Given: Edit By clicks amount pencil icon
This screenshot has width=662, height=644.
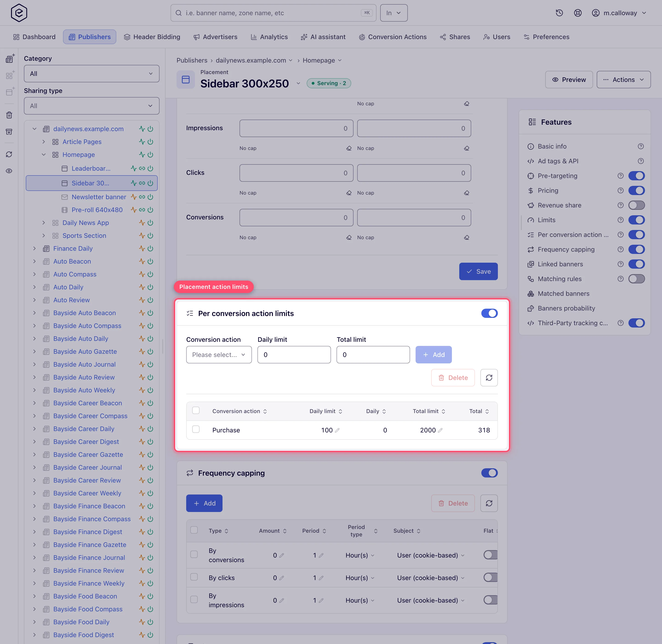Looking at the screenshot, I should point(282,578).
